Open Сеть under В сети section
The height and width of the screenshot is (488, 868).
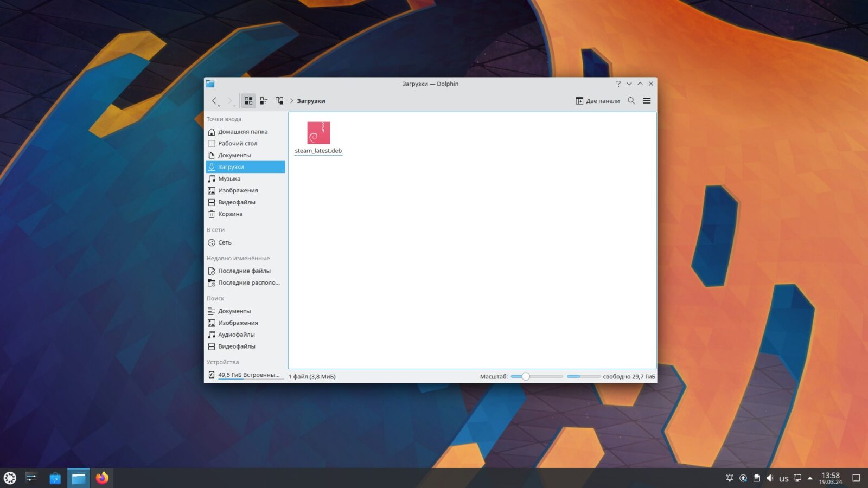point(224,242)
